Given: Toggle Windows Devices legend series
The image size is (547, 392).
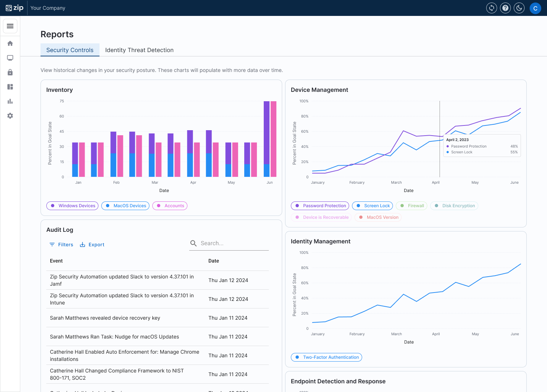Looking at the screenshot, I should coord(72,206).
